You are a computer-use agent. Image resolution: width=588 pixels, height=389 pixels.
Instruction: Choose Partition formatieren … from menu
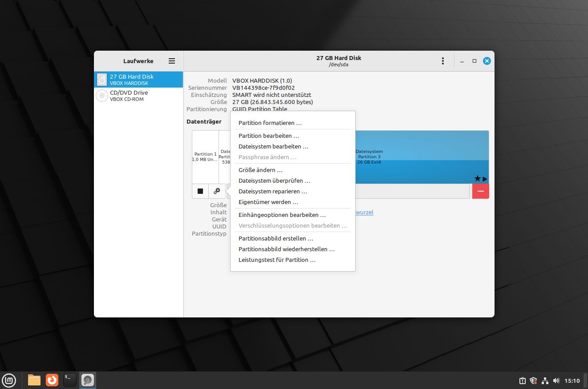point(293,123)
